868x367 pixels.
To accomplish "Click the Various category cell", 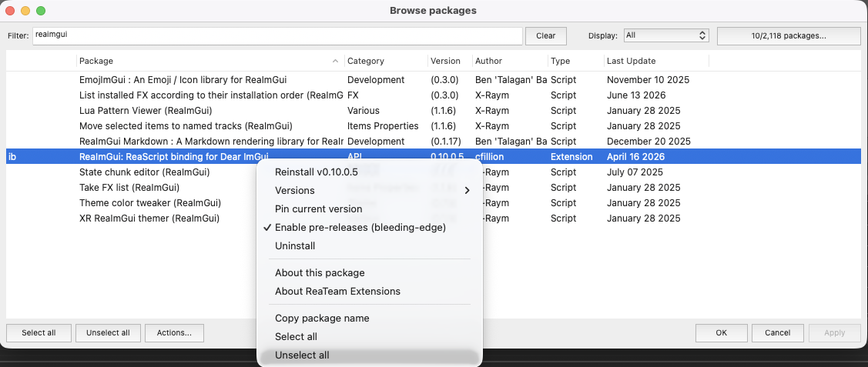I will pos(364,111).
